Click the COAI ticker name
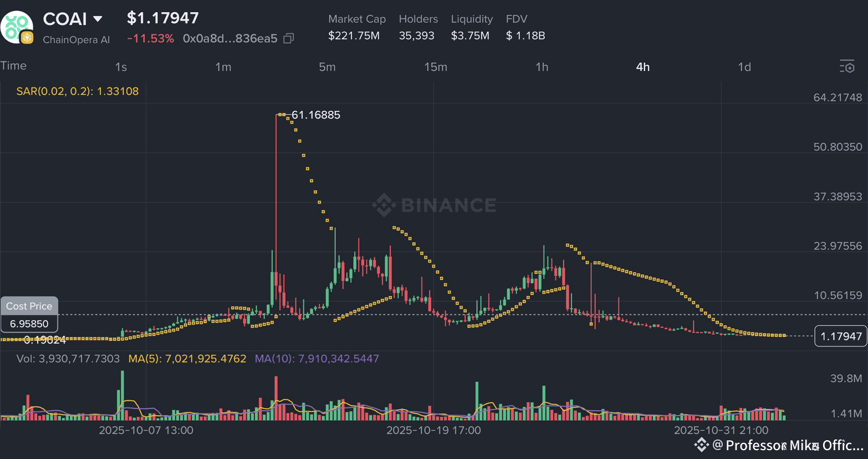868x459 pixels. [65, 19]
